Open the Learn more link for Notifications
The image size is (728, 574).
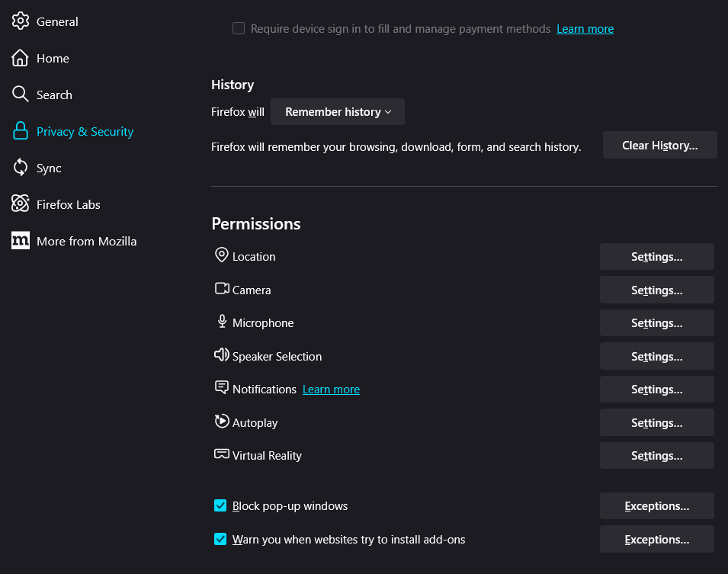[x=331, y=389]
